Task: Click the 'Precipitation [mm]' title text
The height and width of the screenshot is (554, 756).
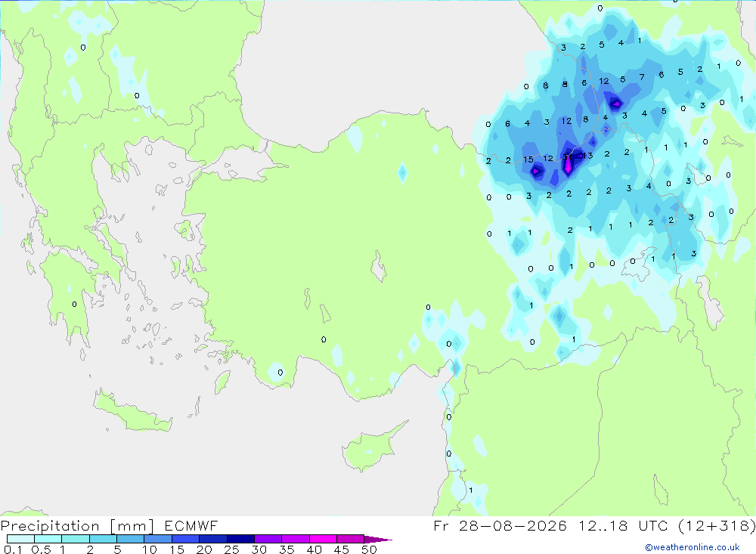Action: [x=77, y=526]
